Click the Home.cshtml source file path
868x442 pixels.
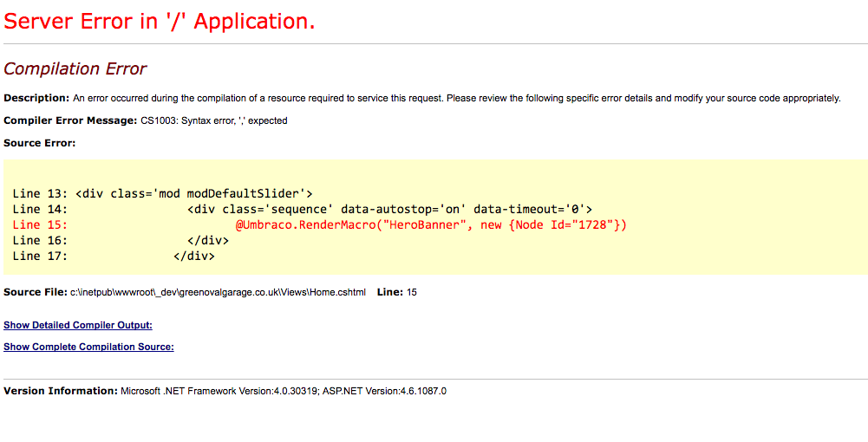tap(218, 292)
